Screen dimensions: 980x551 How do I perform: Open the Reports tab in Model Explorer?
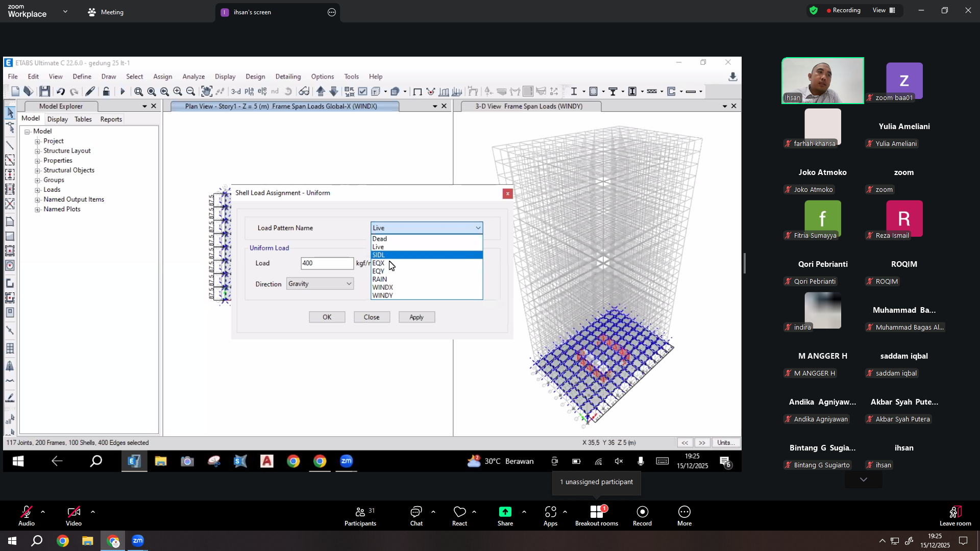coord(111,119)
